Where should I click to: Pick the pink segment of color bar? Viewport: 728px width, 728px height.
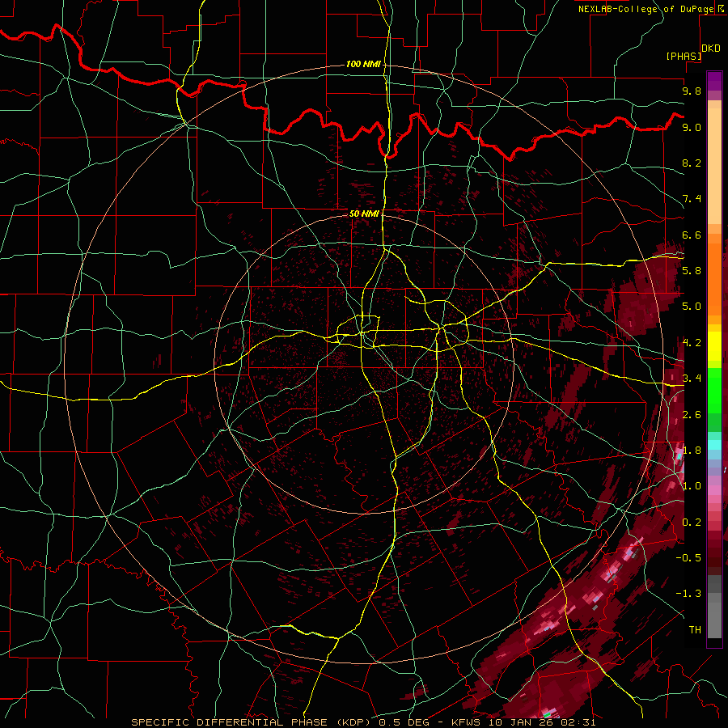[714, 490]
